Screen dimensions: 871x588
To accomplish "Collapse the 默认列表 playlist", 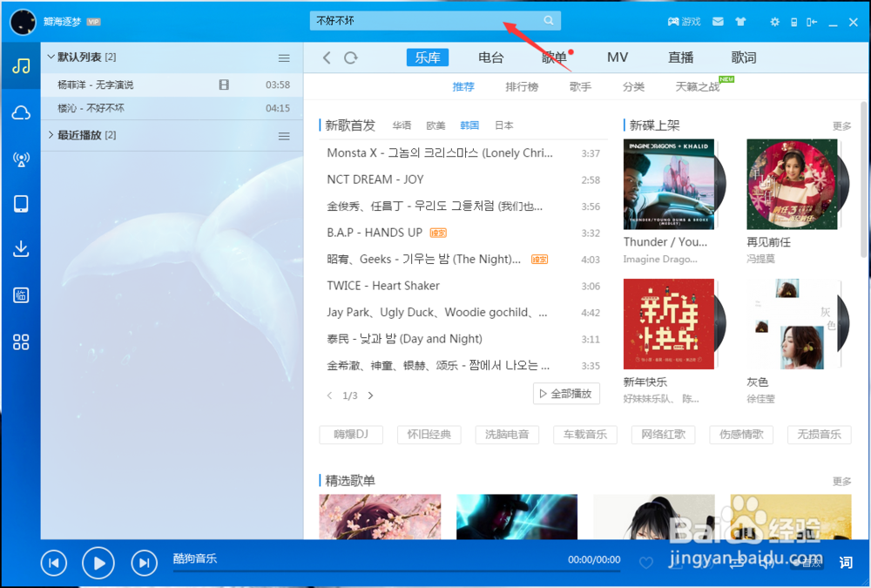I will pyautogui.click(x=51, y=57).
